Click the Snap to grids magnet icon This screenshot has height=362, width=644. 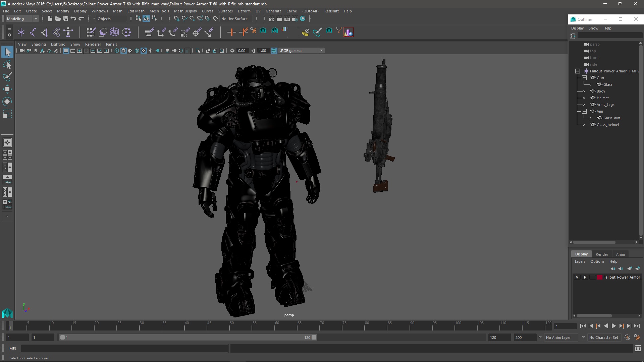(177, 19)
